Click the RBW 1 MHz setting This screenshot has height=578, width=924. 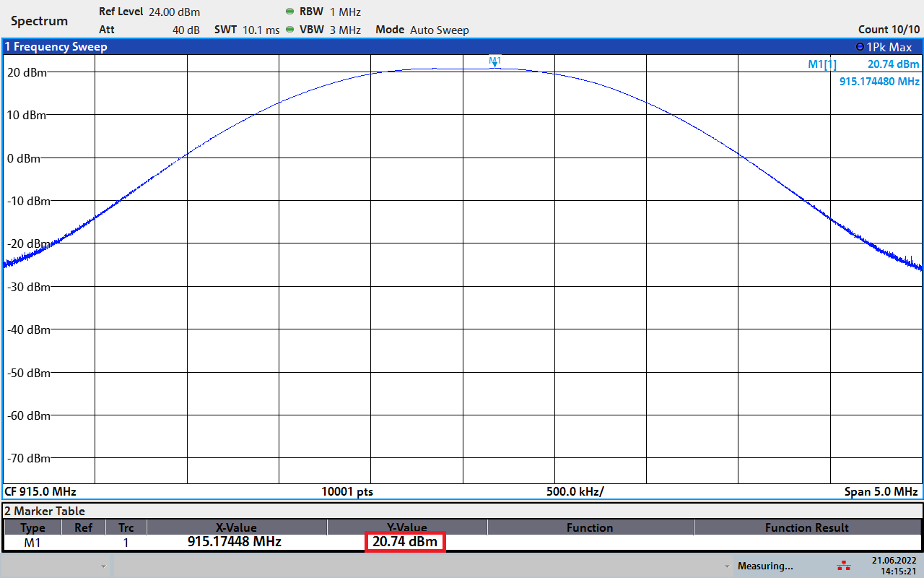point(330,12)
